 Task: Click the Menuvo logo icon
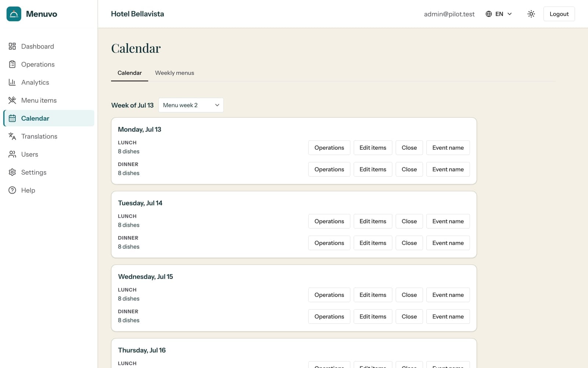pos(14,14)
